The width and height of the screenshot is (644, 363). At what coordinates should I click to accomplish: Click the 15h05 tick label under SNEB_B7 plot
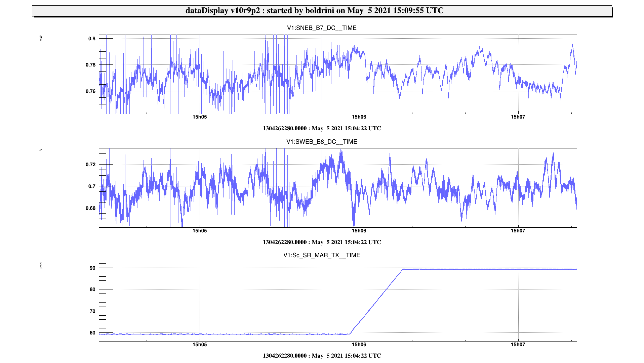point(200,117)
